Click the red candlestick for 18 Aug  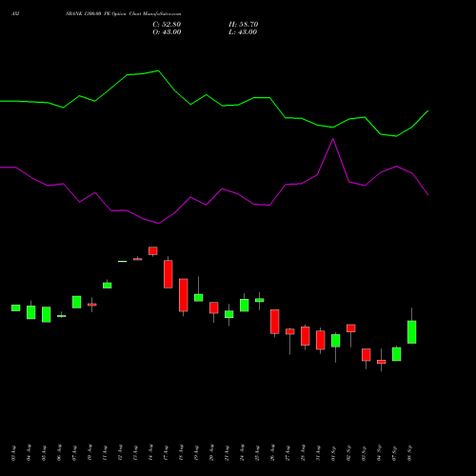click(x=184, y=295)
